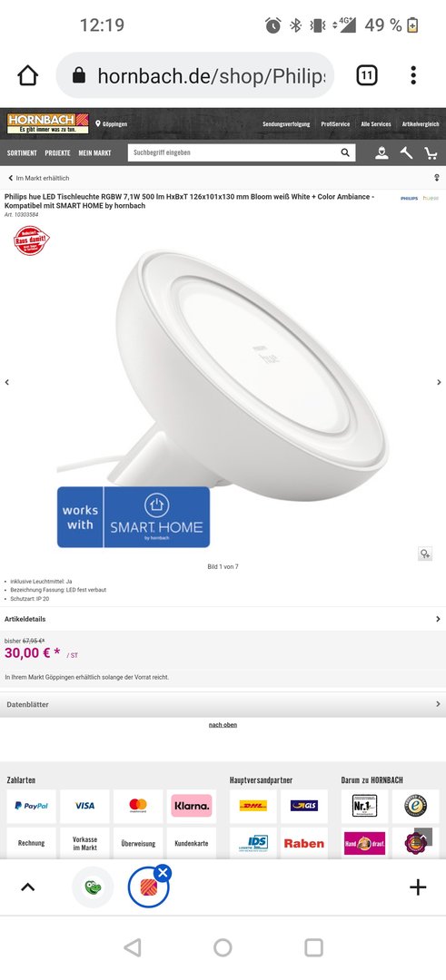The width and height of the screenshot is (446, 980).
Task: Open the tab switcher showing 11 tabs
Action: [x=367, y=75]
